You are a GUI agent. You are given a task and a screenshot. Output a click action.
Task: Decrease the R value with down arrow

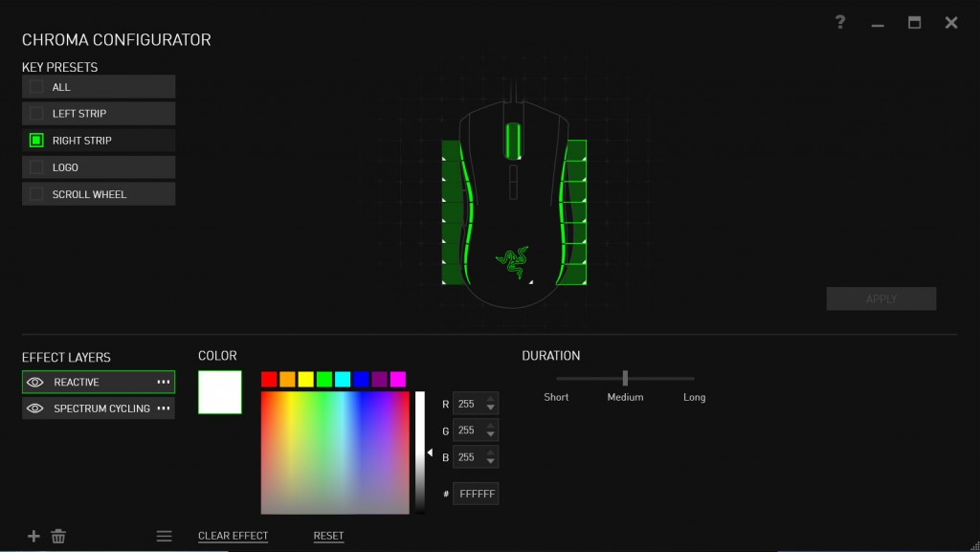(x=491, y=408)
